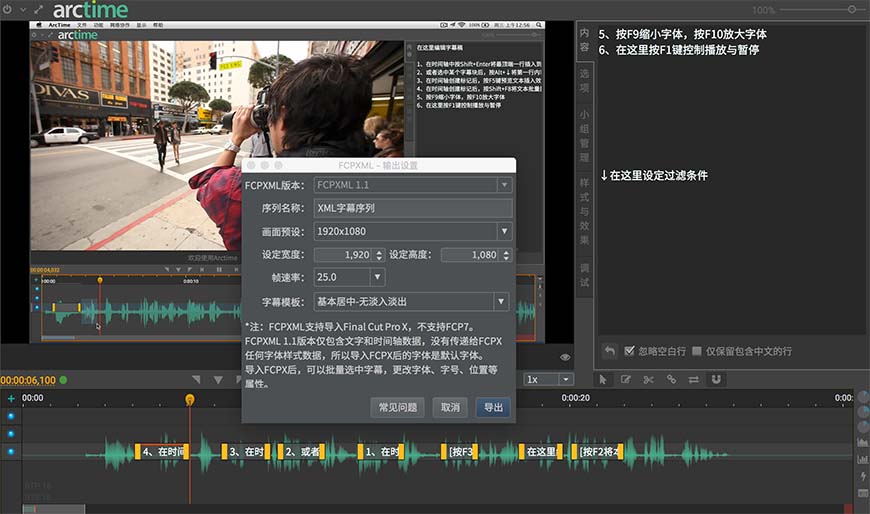This screenshot has width=870, height=514.
Task: Select the subtitle block '[按F2将'
Action: [x=597, y=451]
